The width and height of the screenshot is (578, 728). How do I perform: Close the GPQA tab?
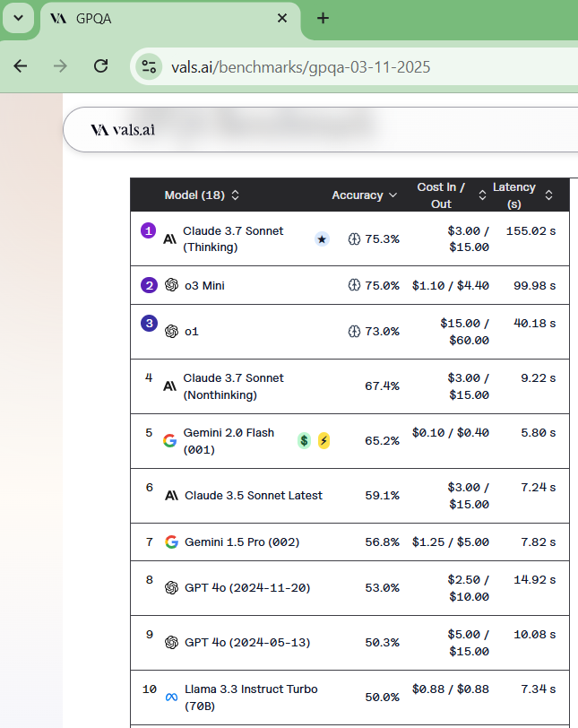(x=282, y=18)
